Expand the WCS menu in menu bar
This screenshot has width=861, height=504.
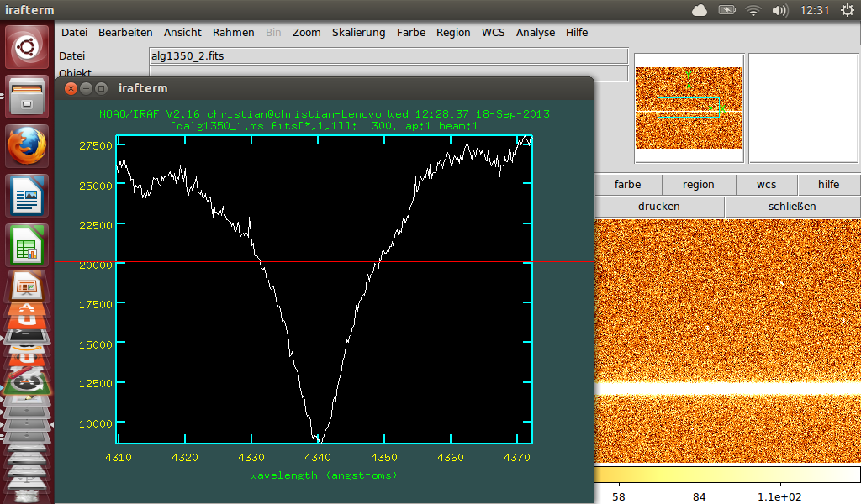[x=494, y=33]
